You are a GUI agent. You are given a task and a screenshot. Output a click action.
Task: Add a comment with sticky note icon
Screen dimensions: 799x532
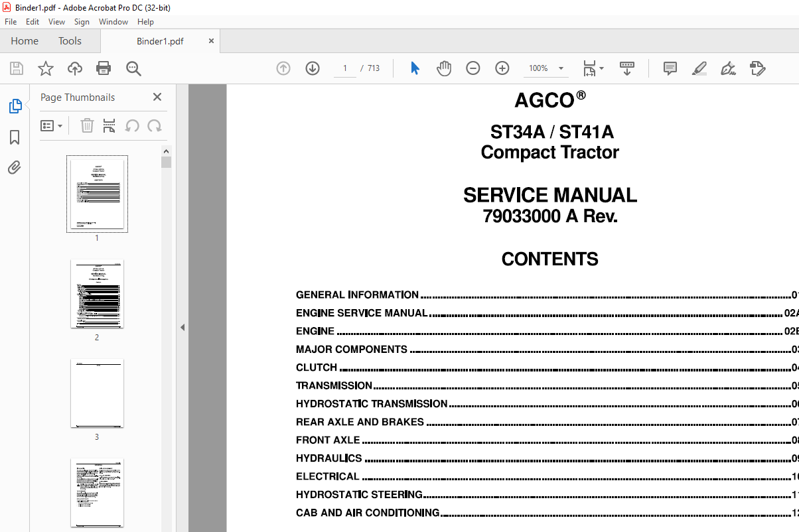pyautogui.click(x=670, y=68)
